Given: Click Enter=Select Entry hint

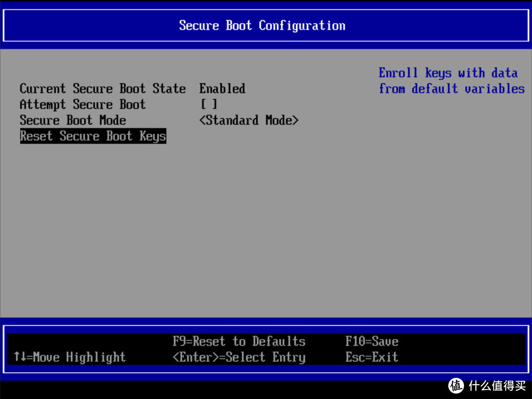Looking at the screenshot, I should pos(239,357).
